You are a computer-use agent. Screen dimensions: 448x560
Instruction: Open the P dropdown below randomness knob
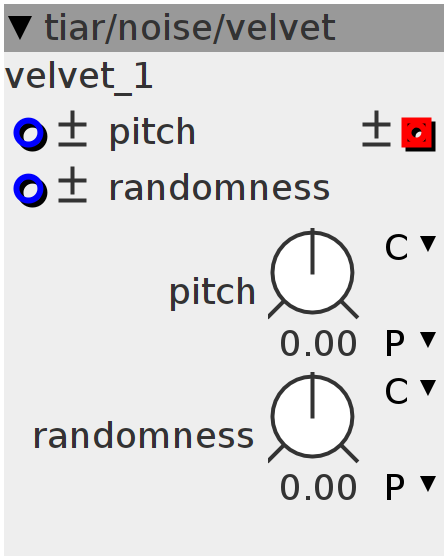[x=410, y=487]
